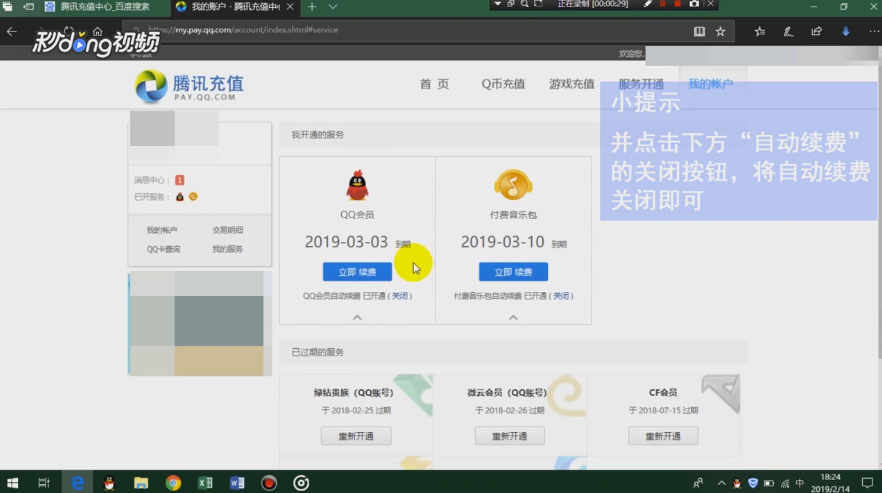Open the message center red badge
The height and width of the screenshot is (493, 882).
[x=179, y=180]
